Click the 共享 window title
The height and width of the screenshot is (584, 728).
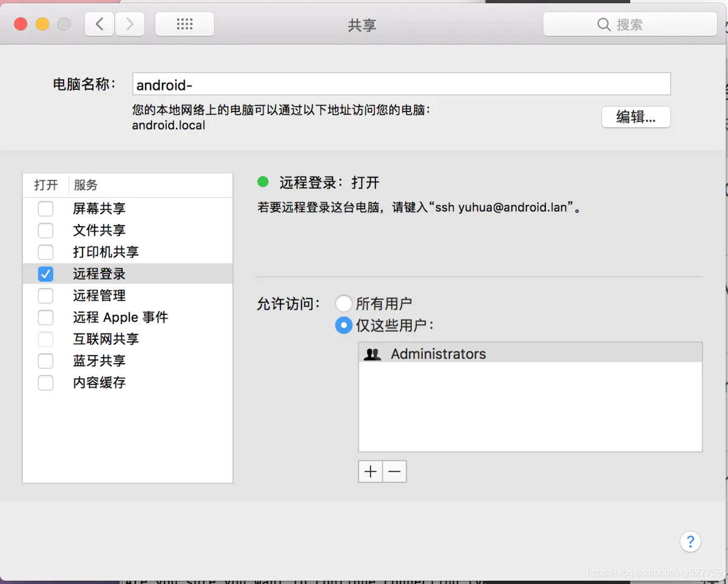click(x=362, y=25)
